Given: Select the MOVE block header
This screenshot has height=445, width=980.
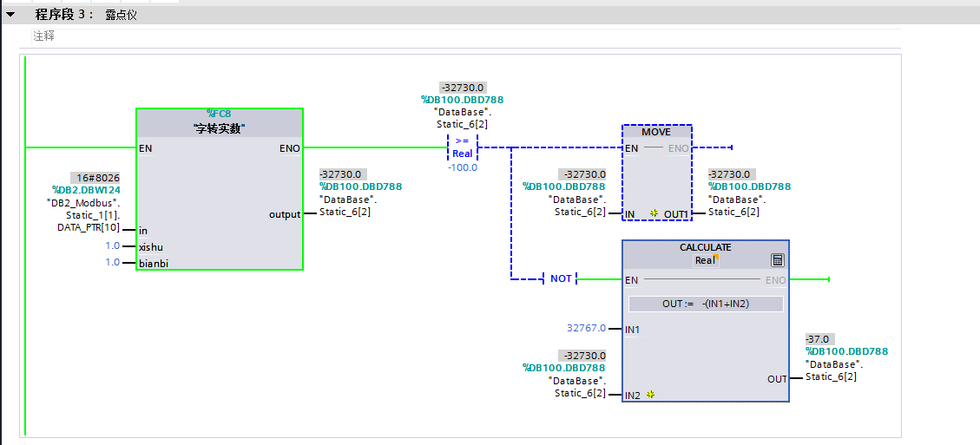Looking at the screenshot, I should coord(656,132).
